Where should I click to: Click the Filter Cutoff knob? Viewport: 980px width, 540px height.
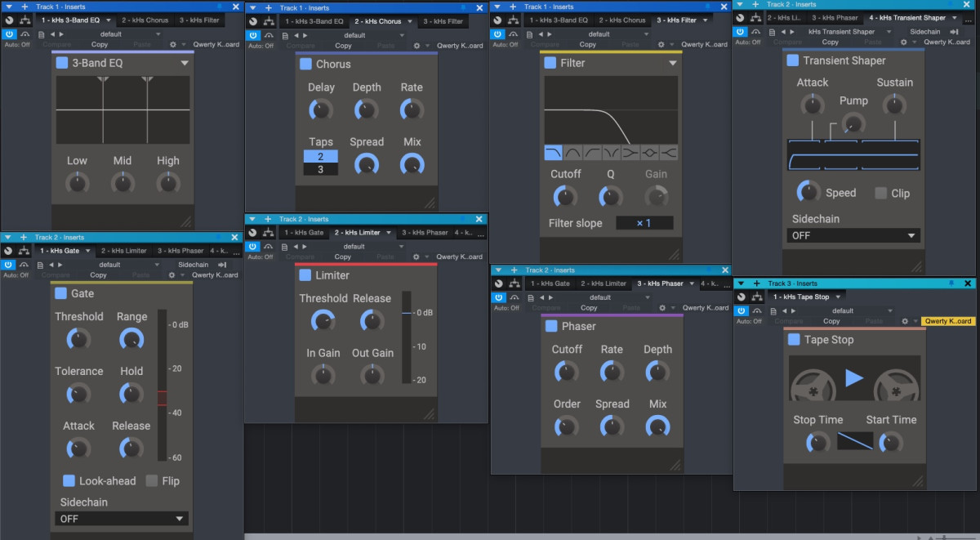pos(565,196)
